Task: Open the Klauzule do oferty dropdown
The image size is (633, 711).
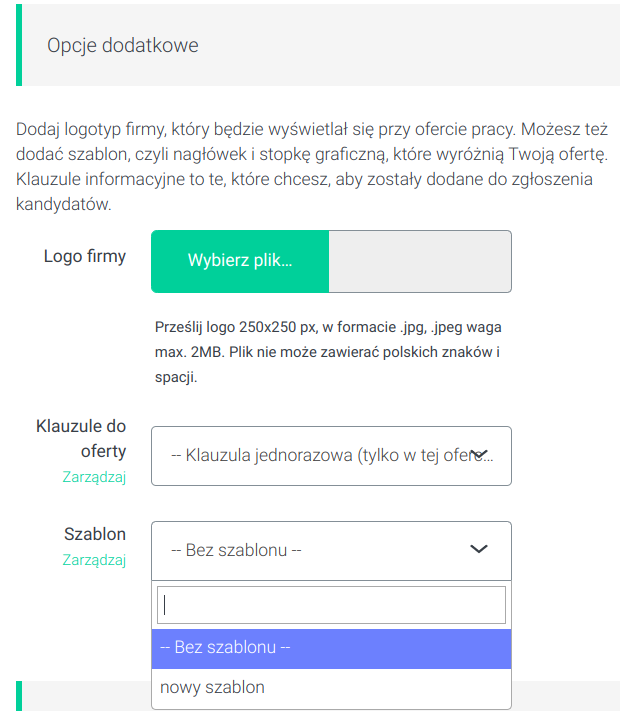Action: pos(320,456)
